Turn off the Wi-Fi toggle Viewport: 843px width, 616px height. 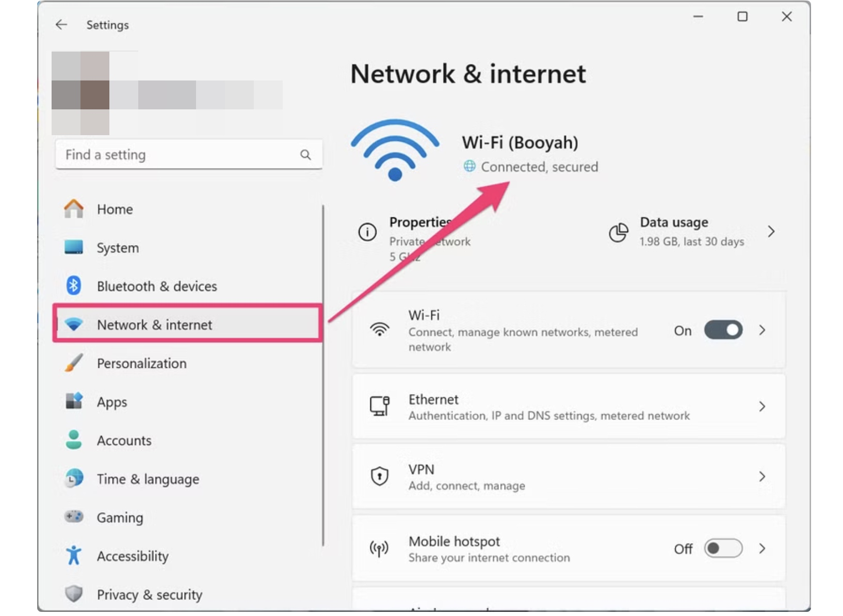pyautogui.click(x=723, y=330)
